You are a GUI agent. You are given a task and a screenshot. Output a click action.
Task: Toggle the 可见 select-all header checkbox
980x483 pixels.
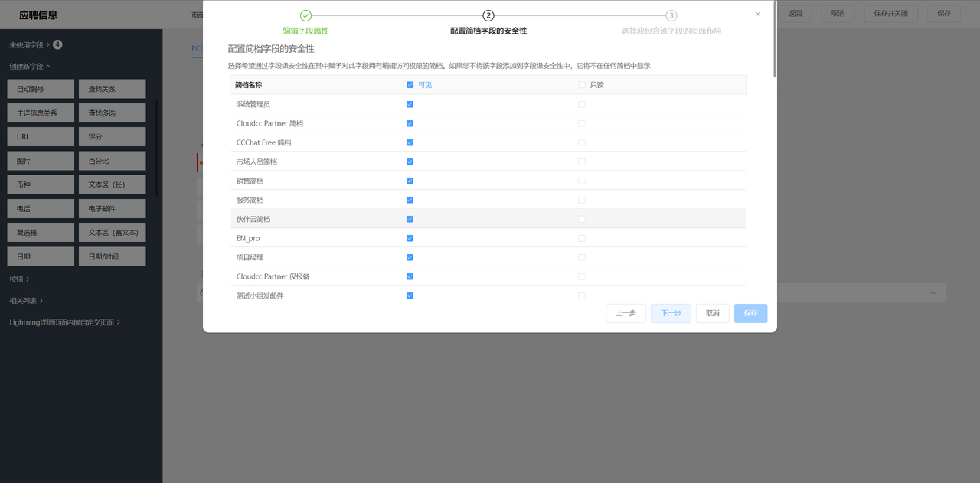(x=410, y=85)
